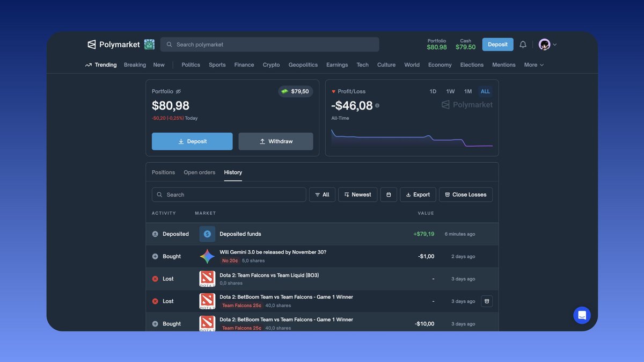Click the Deposited funds dollar icon
Viewport: 644px width, 362px height.
(207, 234)
